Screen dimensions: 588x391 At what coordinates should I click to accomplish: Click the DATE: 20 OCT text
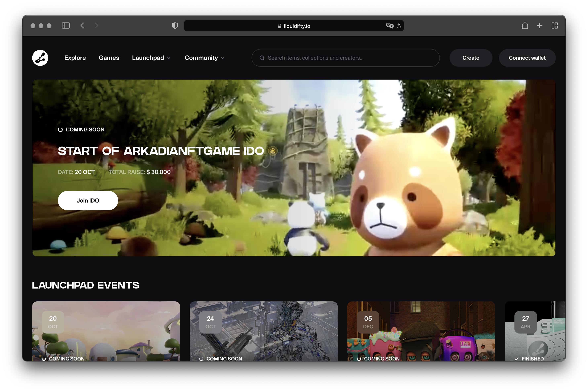(76, 172)
